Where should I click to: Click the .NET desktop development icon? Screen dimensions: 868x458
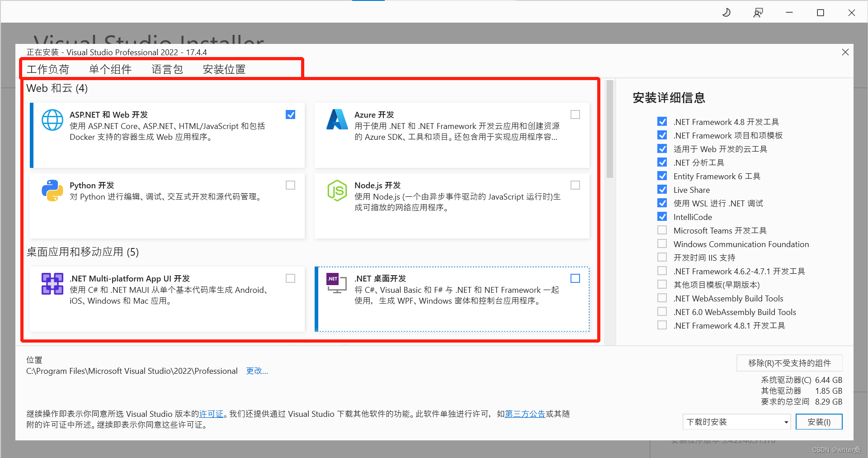(337, 283)
